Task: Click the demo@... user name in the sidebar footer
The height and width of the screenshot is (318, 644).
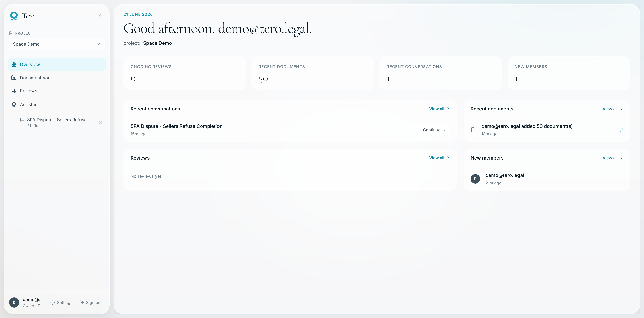Action: coord(32,300)
